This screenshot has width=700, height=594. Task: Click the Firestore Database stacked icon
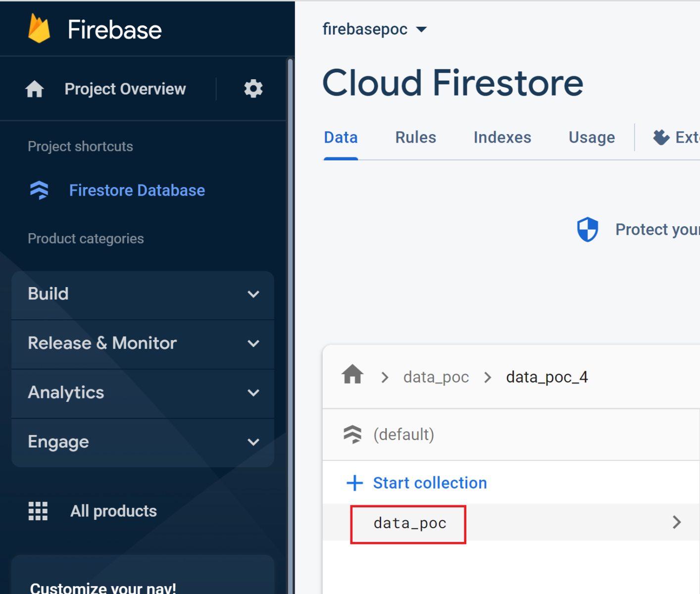(x=39, y=190)
